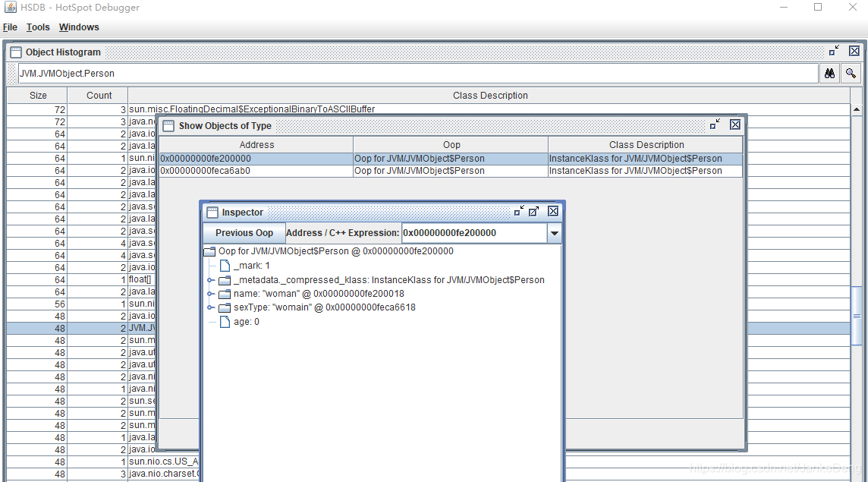Select the name "woman" tree entry
The width and height of the screenshot is (868, 482).
click(319, 294)
